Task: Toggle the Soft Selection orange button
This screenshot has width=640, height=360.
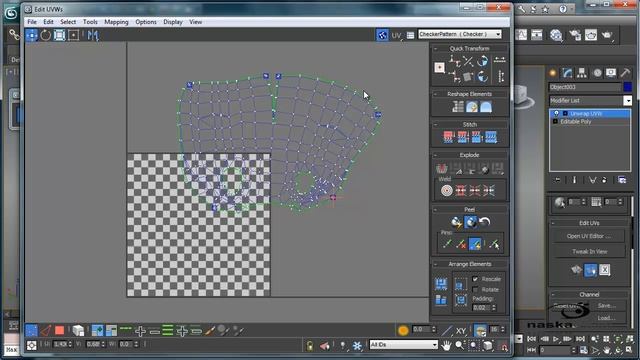Action: [403, 330]
